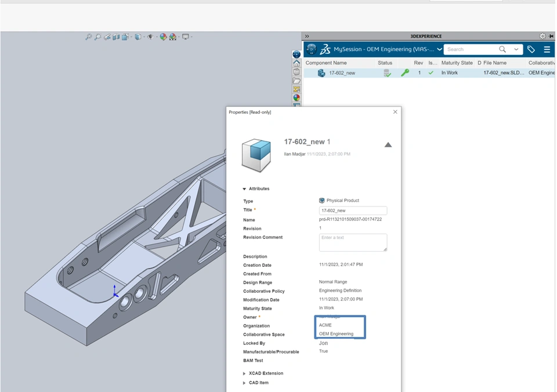Image resolution: width=557 pixels, height=392 pixels.
Task: Click the 17-602_new.SLD... file name cell
Action: (x=504, y=73)
